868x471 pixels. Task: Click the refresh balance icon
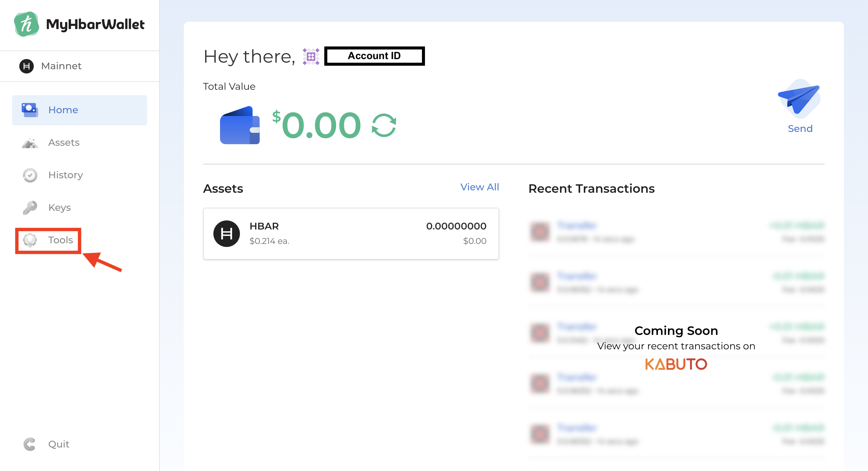click(x=384, y=125)
